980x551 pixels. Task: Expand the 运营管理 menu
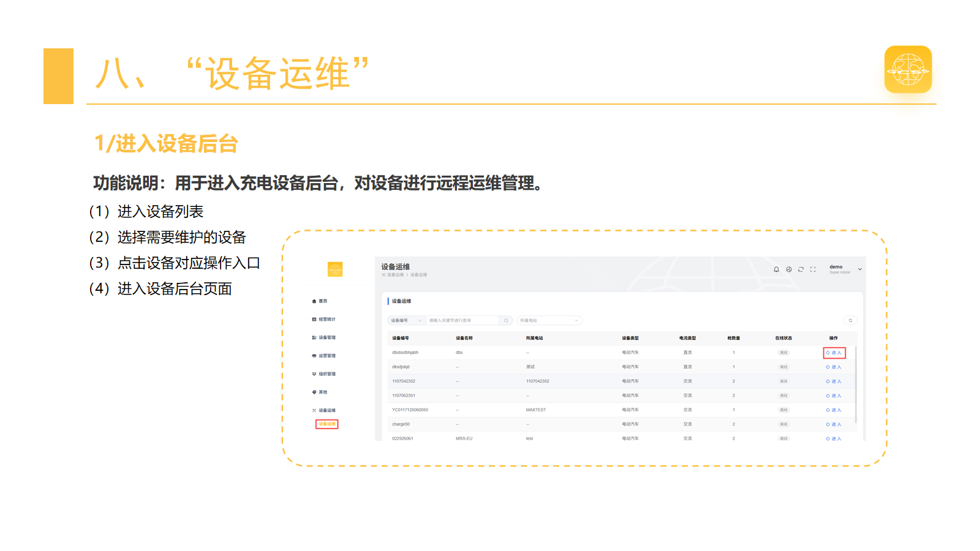tap(327, 356)
